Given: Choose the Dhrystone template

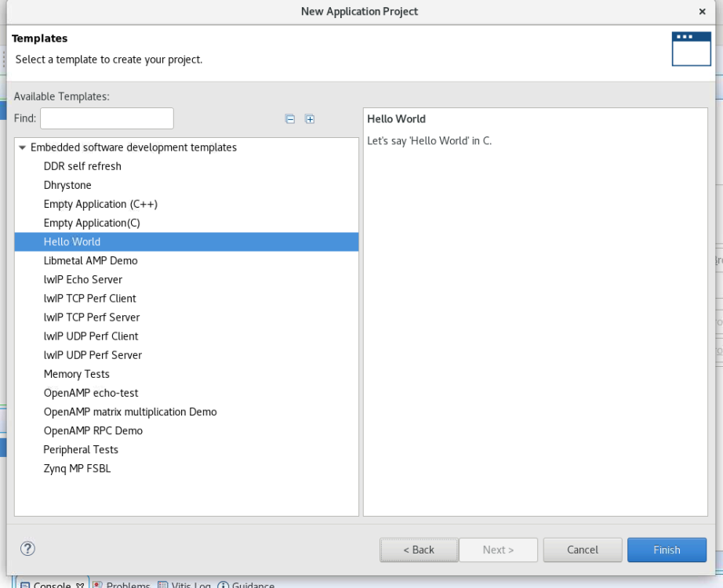Looking at the screenshot, I should [x=67, y=185].
